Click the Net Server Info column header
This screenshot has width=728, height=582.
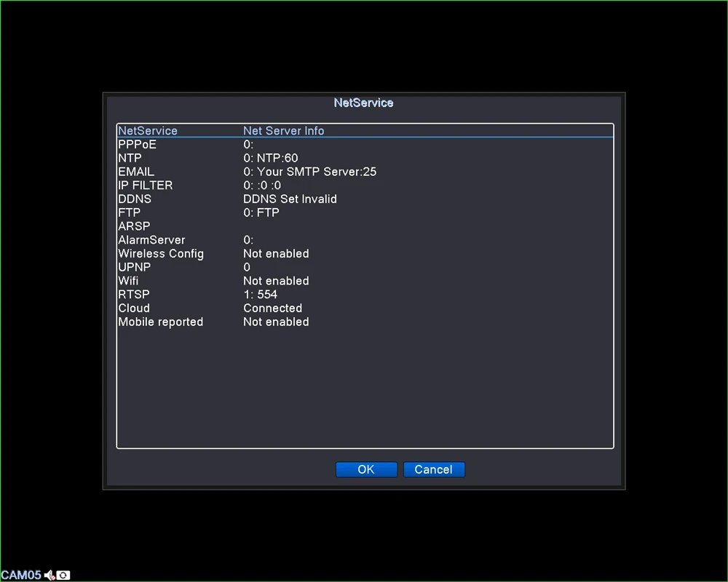(x=284, y=131)
